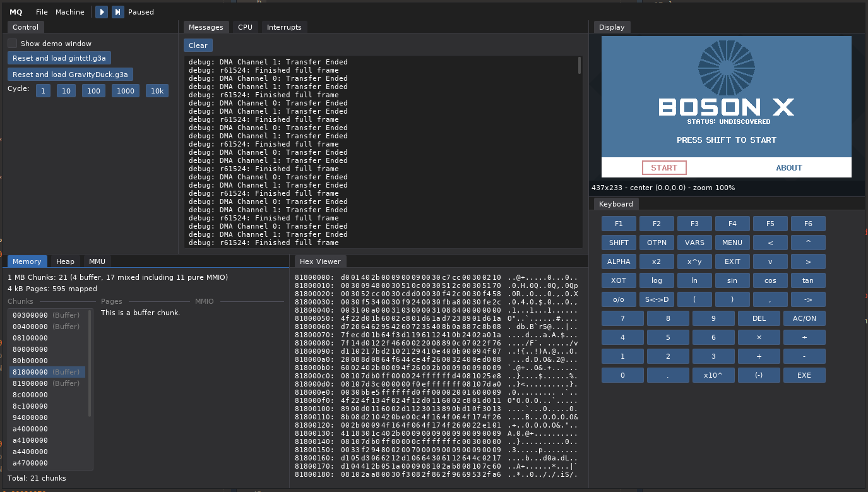The image size is (868, 492).
Task: Switch to the Memory tab
Action: [27, 261]
